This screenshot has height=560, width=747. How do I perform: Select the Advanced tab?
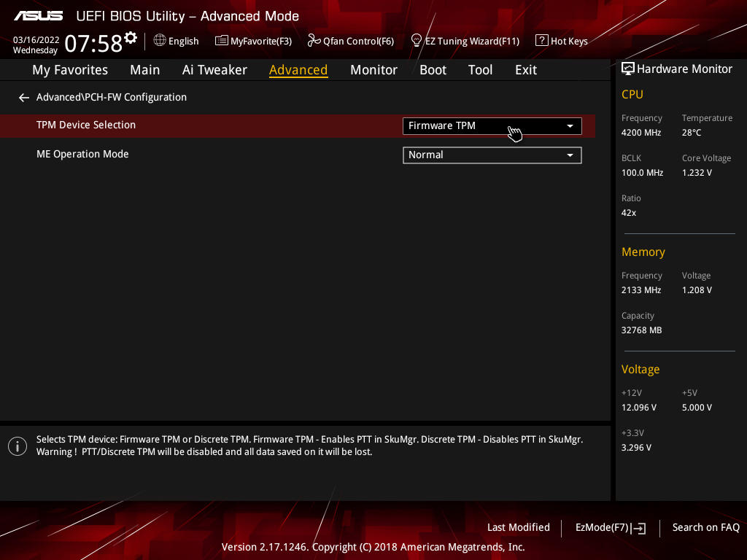click(298, 70)
